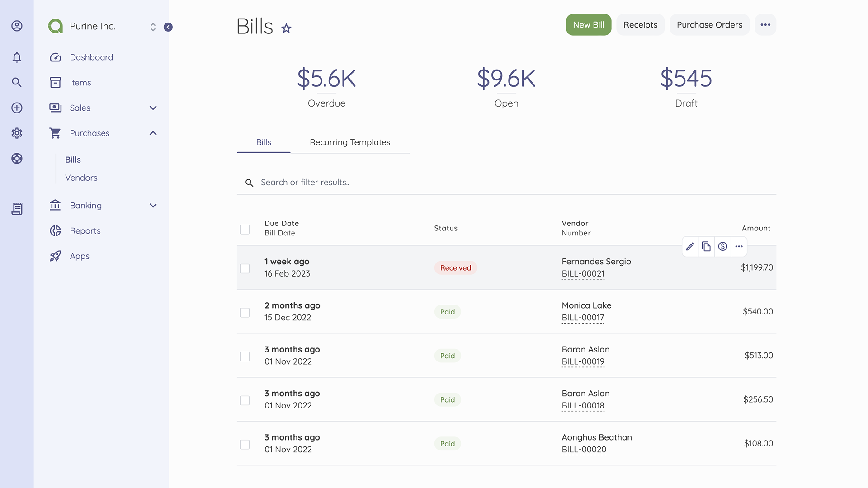Open Purchase Orders

coord(709,25)
